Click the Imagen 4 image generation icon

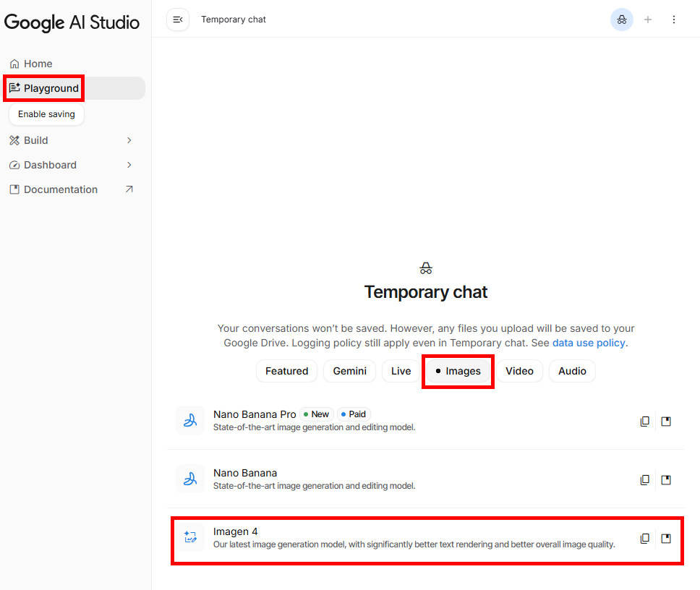pyautogui.click(x=190, y=537)
